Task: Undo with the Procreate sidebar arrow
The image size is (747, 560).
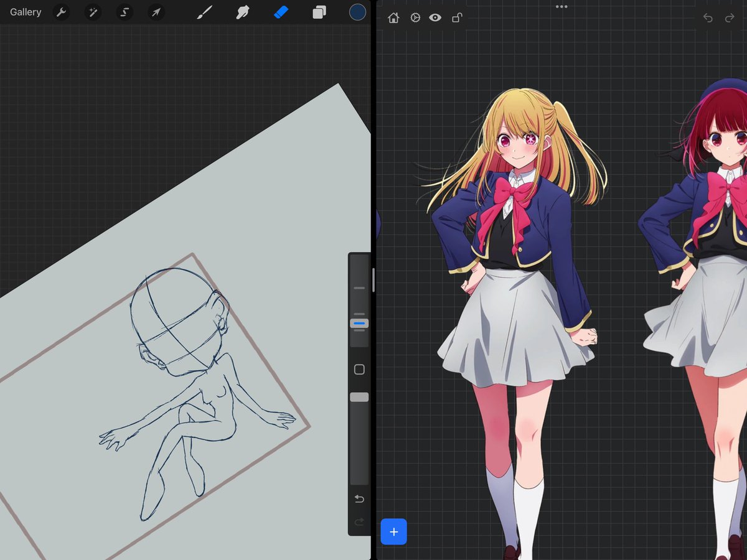Action: pos(359,499)
